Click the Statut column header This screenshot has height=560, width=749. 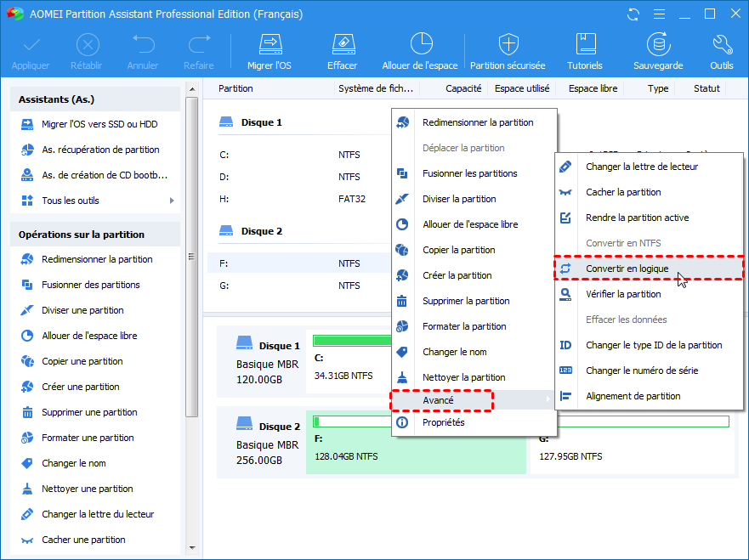[x=706, y=88]
